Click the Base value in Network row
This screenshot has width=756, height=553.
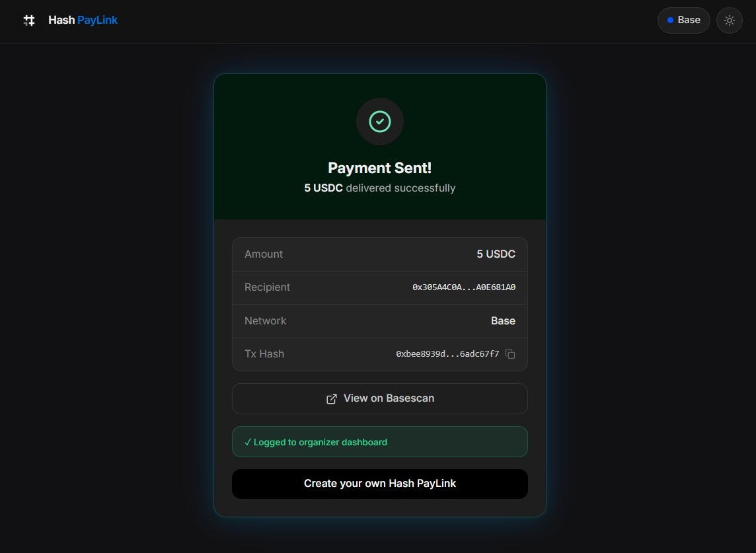point(504,320)
